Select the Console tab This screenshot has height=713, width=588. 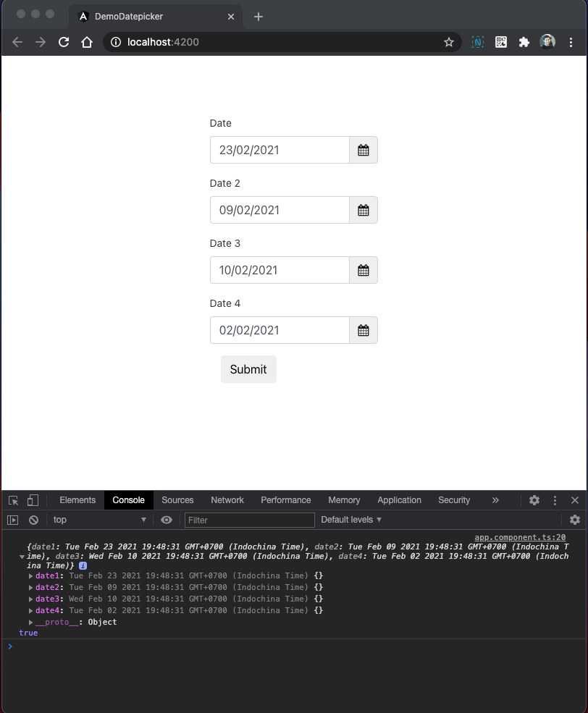pyautogui.click(x=129, y=500)
